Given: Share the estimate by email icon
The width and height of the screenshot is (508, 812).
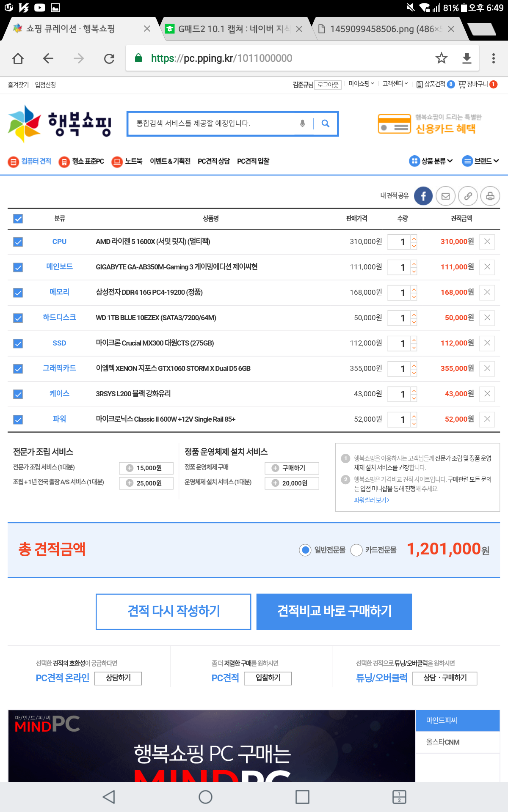Looking at the screenshot, I should coord(446,196).
